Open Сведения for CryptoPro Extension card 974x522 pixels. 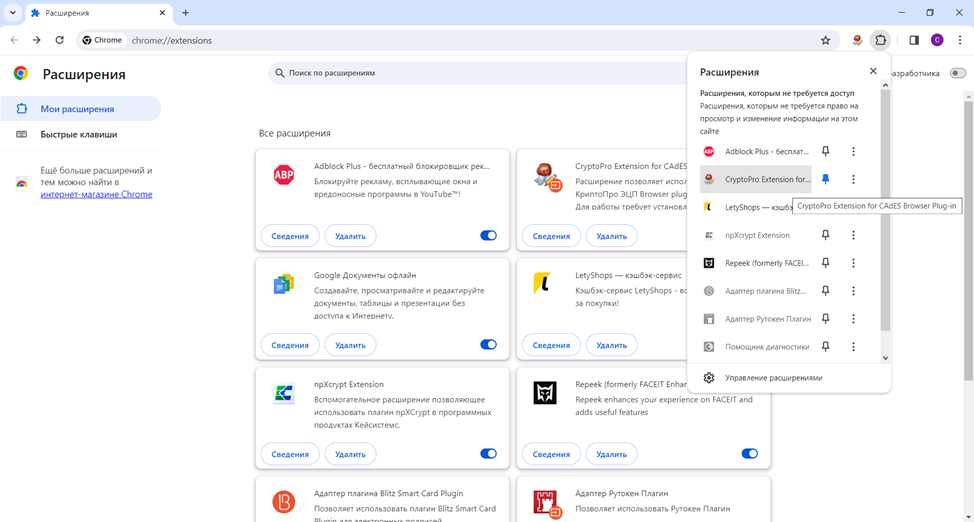click(551, 236)
